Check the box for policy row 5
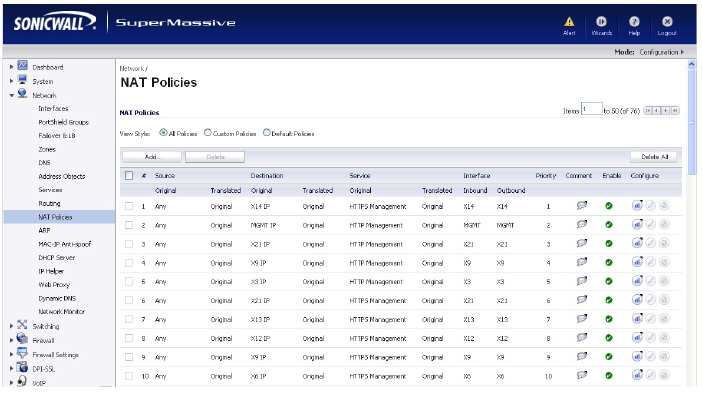This screenshot has height=397, width=702. 129,282
